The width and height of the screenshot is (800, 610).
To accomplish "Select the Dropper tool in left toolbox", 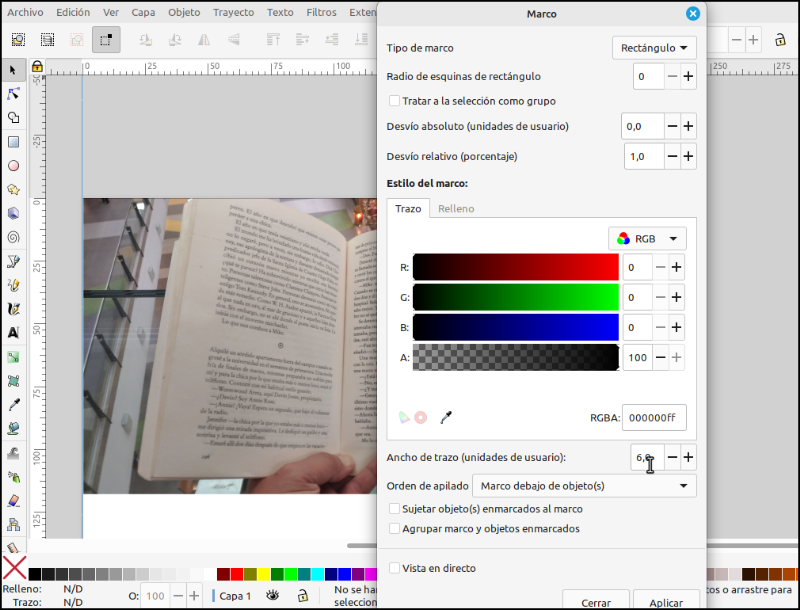I will click(13, 405).
